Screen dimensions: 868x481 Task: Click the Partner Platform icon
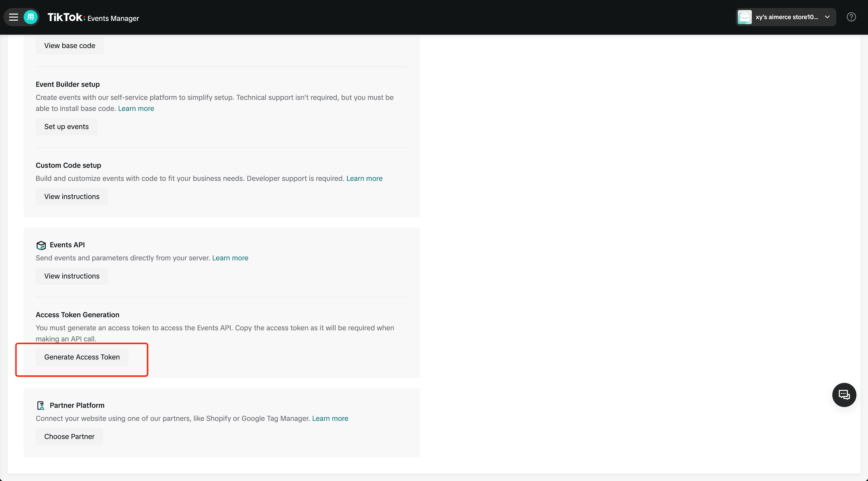[x=41, y=406]
